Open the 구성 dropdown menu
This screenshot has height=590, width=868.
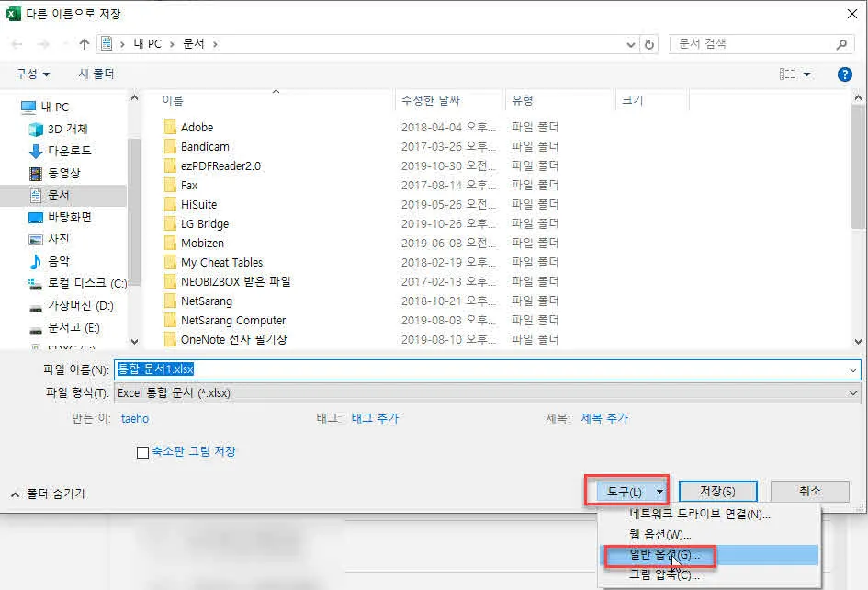click(33, 74)
